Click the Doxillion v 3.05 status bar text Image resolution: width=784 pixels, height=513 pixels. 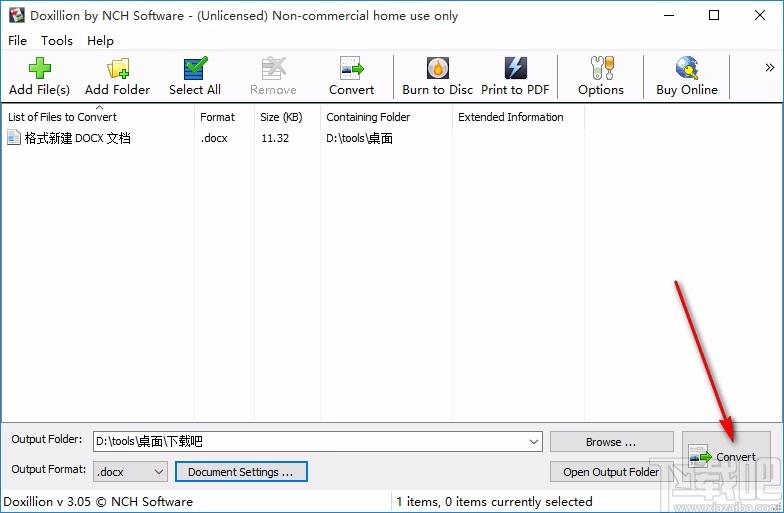tap(98, 502)
